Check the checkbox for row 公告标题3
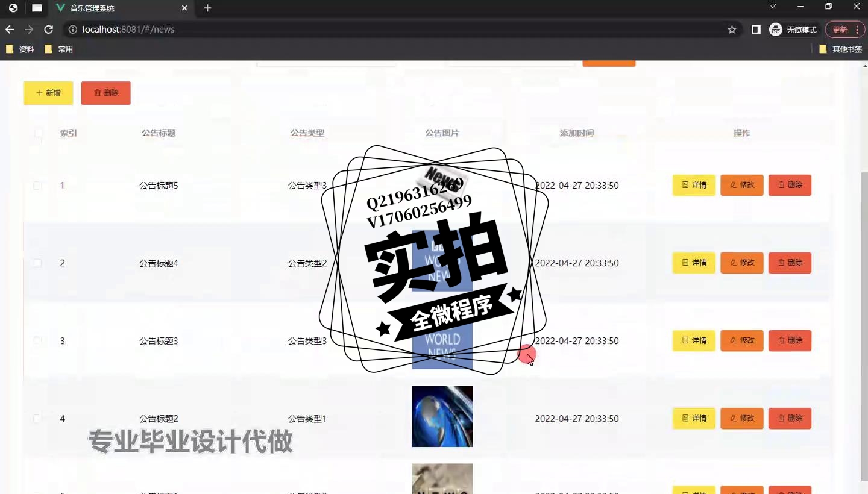Image resolution: width=868 pixels, height=494 pixels. click(x=37, y=341)
